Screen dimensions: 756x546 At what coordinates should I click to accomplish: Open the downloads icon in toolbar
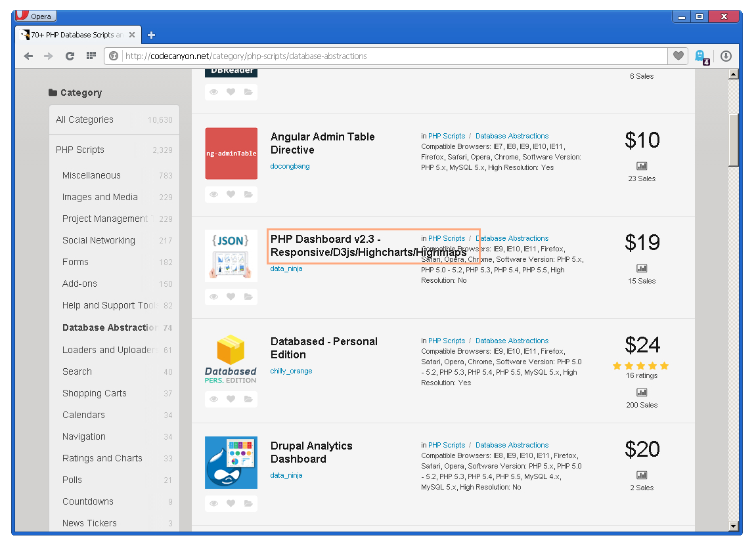[x=726, y=56]
